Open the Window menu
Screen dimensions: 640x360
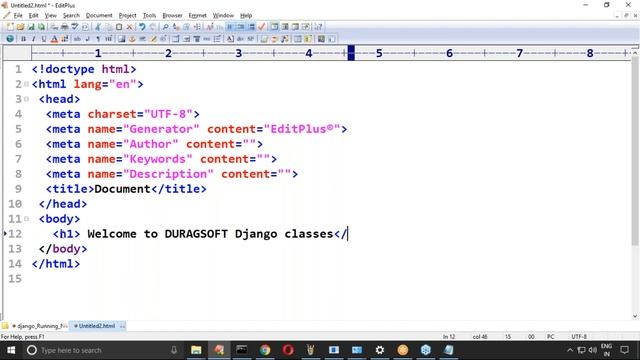coord(223,16)
